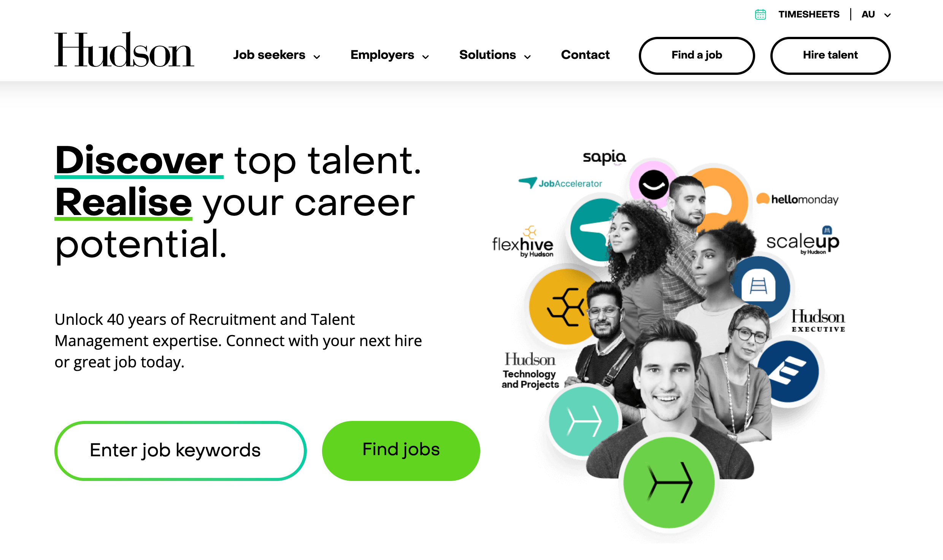
Task: Click the sapia smiley face icon
Action: coord(653,184)
